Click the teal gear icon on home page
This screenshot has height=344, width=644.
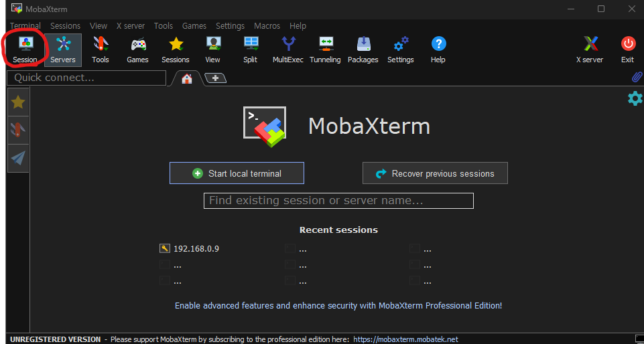pos(635,98)
